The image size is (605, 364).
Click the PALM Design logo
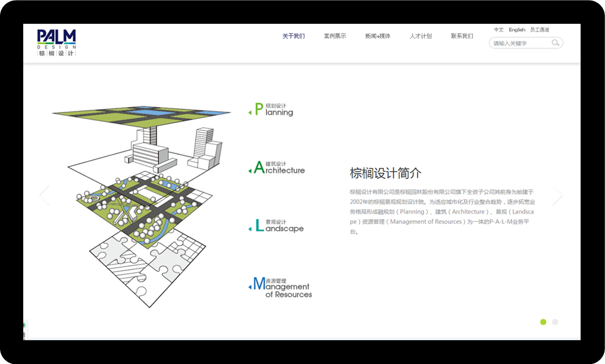coord(57,43)
